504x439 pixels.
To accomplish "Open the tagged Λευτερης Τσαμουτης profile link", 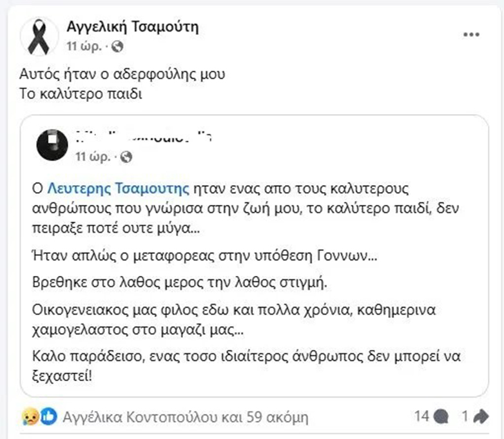I will click(119, 188).
